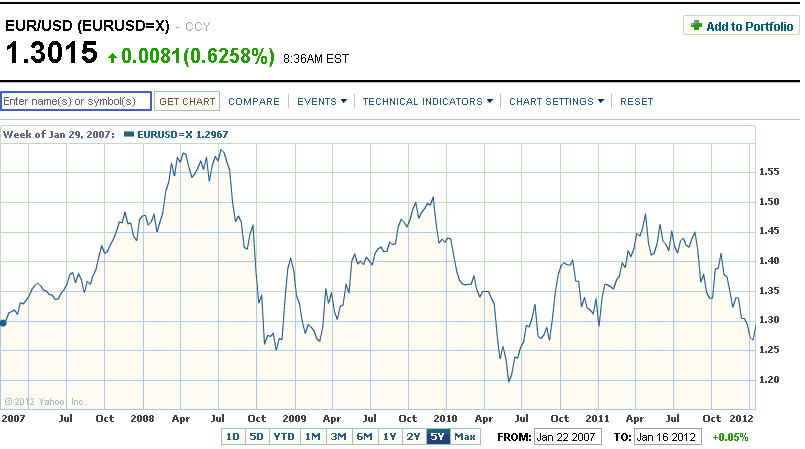Image resolution: width=805 pixels, height=449 pixels.
Task: Choose the 1Y range tab
Action: click(390, 437)
